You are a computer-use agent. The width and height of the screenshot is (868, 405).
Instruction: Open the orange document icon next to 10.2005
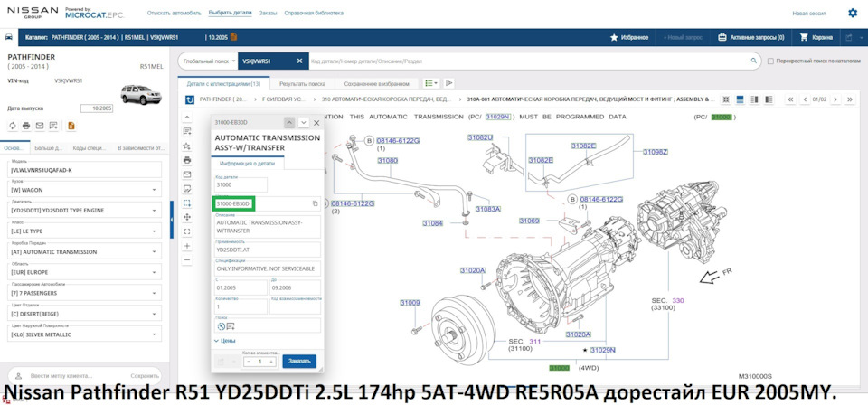pyautogui.click(x=233, y=37)
